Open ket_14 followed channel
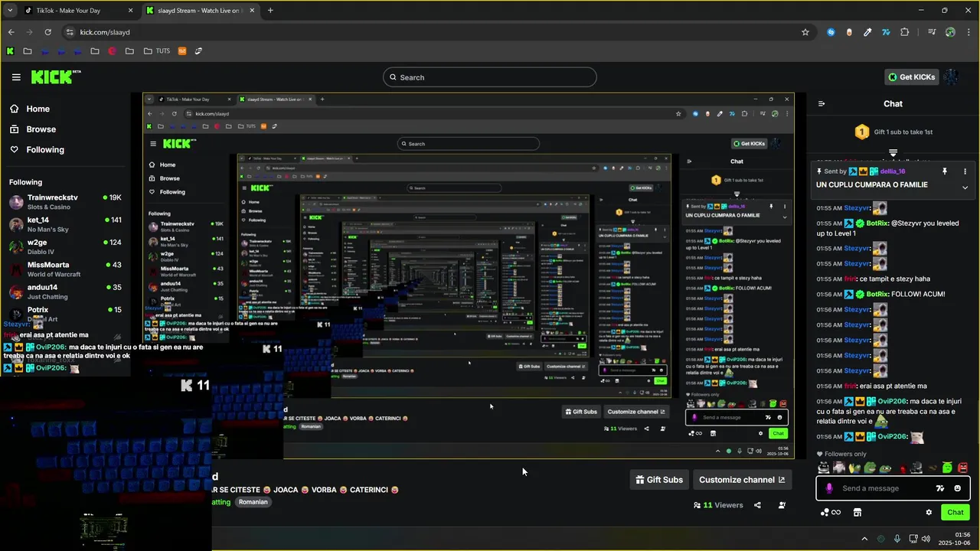980x551 pixels. [65, 224]
